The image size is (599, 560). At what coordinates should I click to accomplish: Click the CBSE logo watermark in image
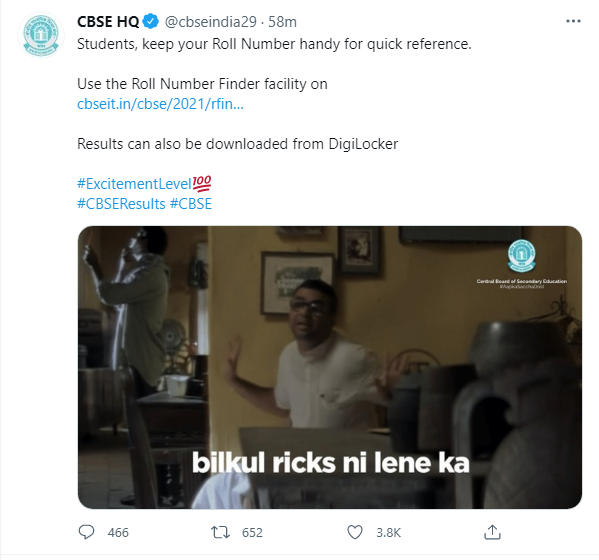tap(521, 256)
